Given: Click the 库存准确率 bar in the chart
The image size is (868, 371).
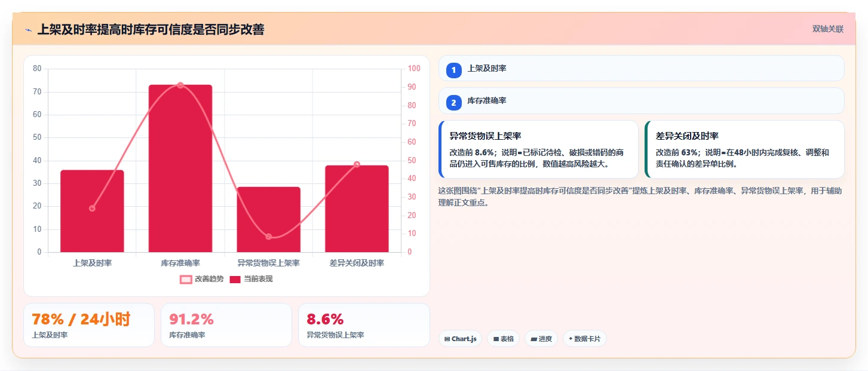Looking at the screenshot, I should click(x=180, y=168).
